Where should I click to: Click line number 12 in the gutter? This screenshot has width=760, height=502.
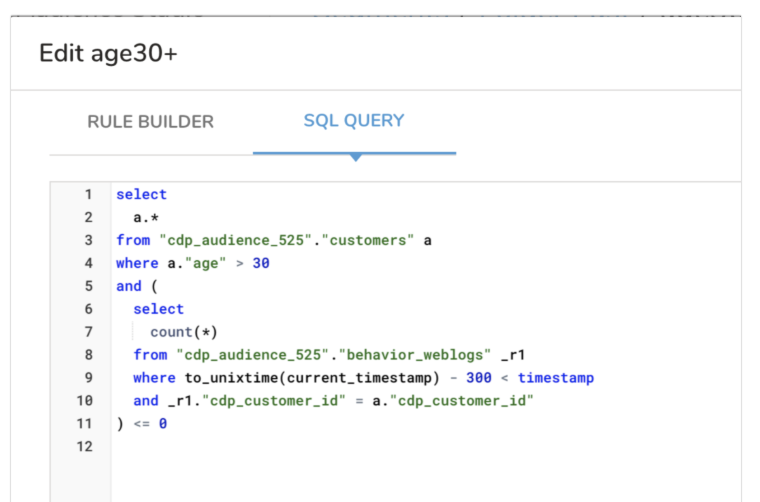(86, 446)
